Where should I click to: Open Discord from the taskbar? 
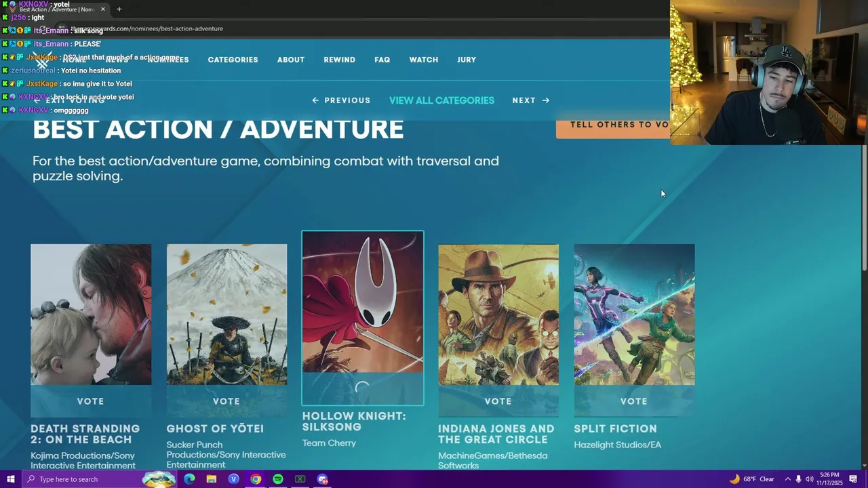click(x=322, y=479)
